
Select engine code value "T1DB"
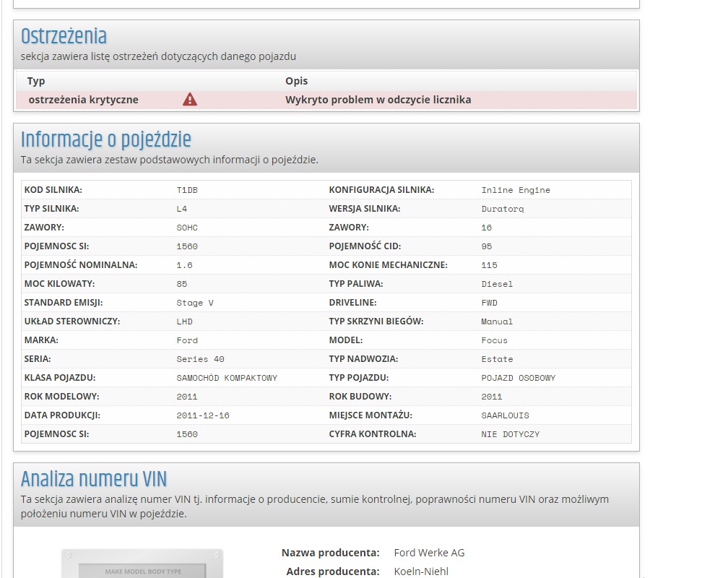[x=187, y=190]
